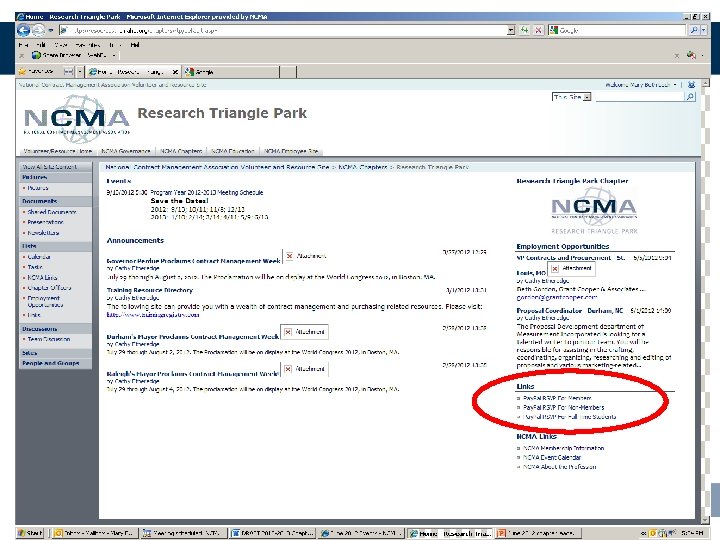Click the site search magnifier icon
720x540 pixels.
pos(690,97)
